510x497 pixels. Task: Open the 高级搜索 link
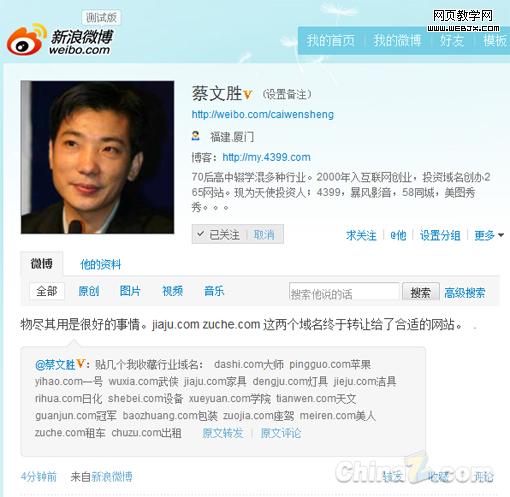[465, 293]
